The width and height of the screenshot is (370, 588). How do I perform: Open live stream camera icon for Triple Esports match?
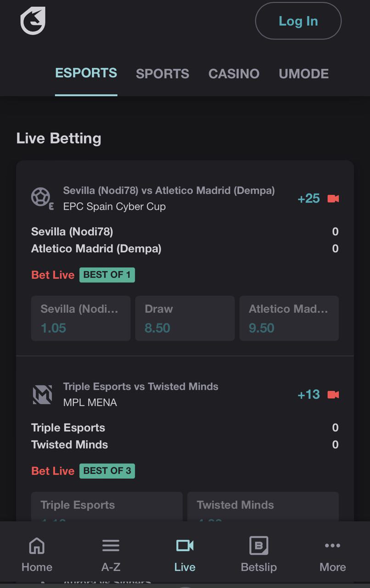coord(333,395)
